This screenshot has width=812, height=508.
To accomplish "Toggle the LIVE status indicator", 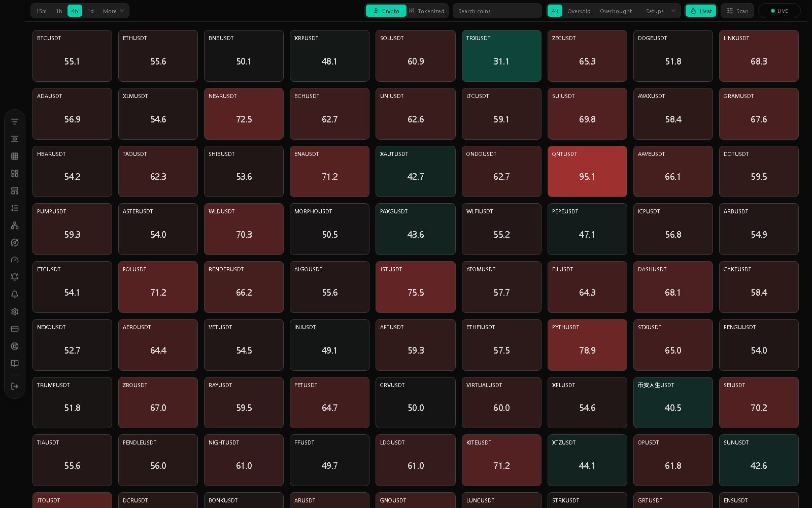I will 779,11.
